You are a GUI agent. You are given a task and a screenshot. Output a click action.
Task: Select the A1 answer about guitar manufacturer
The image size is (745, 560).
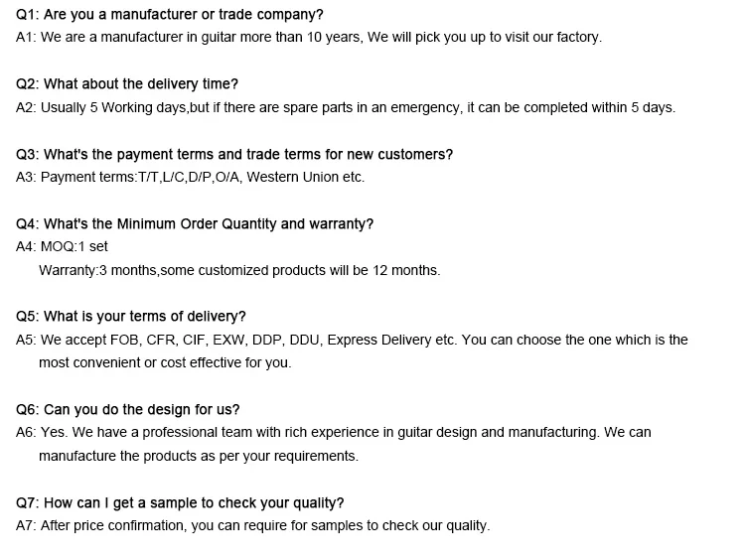point(309,37)
